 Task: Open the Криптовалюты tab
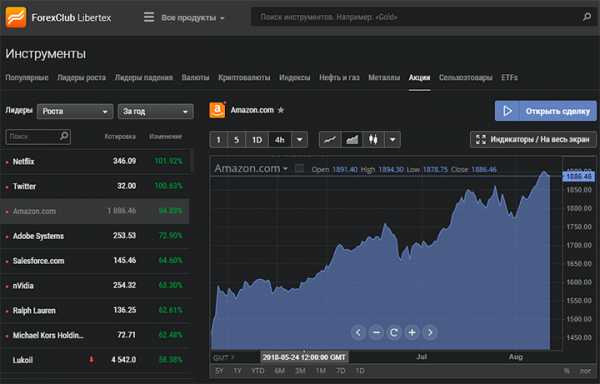click(x=244, y=78)
